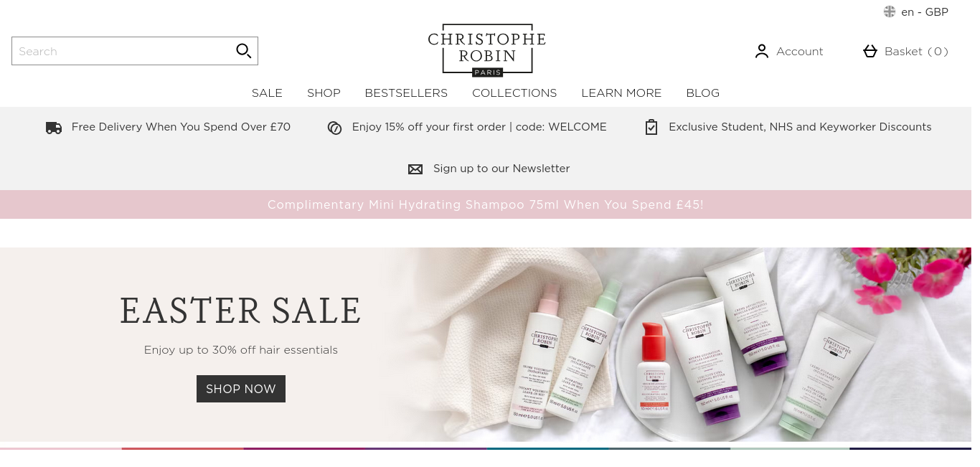The width and height of the screenshot is (980, 467).
Task: Click the Christophe Robin Paris logo
Action: click(487, 52)
